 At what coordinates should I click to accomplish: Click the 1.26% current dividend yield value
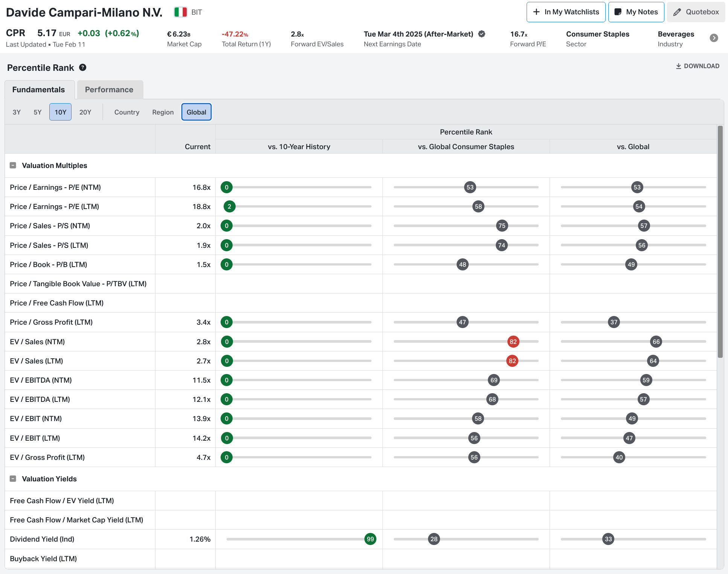point(200,539)
